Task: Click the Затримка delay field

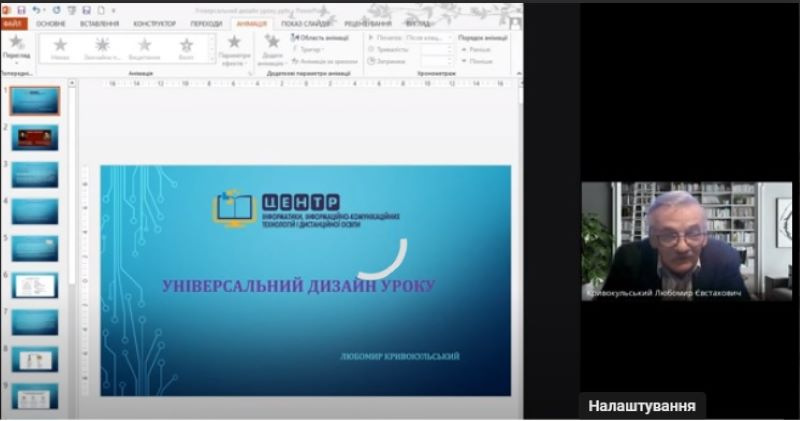Action: [x=436, y=61]
